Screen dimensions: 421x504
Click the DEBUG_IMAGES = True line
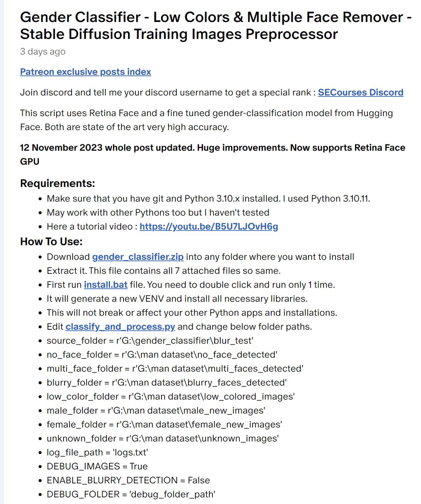coord(97,466)
